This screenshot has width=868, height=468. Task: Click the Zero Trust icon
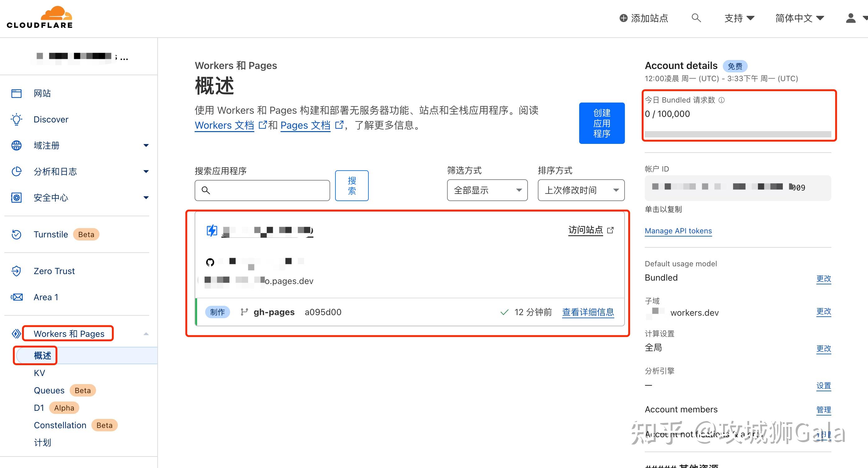[x=16, y=271]
